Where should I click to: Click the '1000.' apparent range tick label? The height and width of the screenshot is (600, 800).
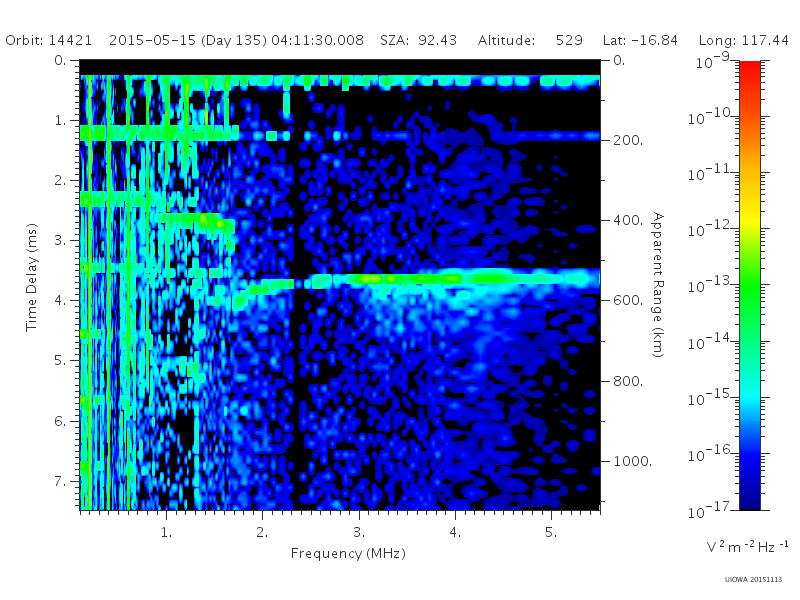(633, 461)
